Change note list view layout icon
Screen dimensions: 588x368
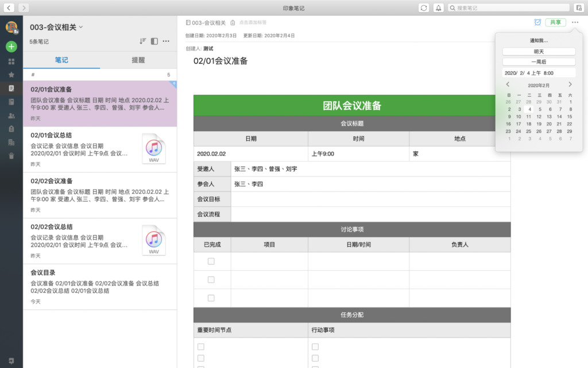point(154,41)
